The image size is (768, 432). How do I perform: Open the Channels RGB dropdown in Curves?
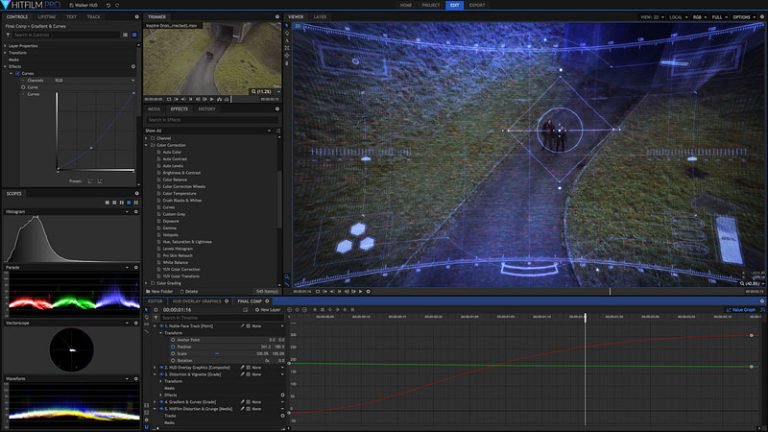[x=94, y=80]
